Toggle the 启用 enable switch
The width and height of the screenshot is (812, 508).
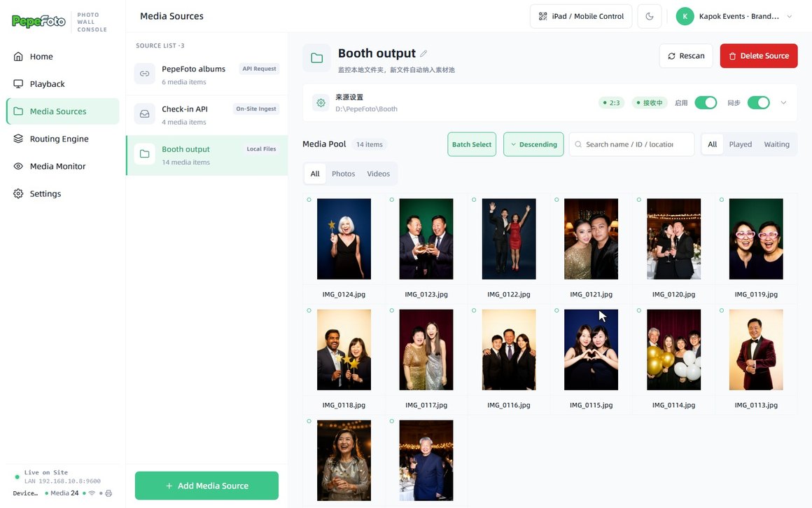pos(706,102)
